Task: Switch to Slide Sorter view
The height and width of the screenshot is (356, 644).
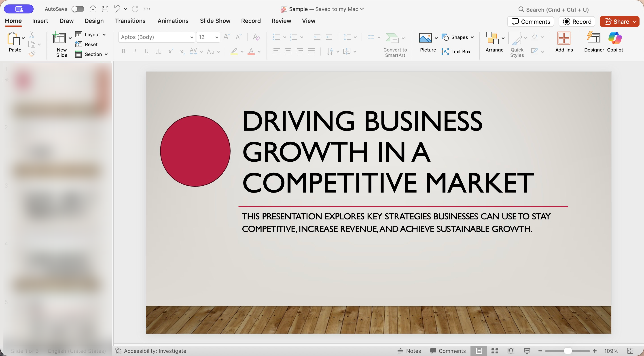Action: click(x=495, y=351)
